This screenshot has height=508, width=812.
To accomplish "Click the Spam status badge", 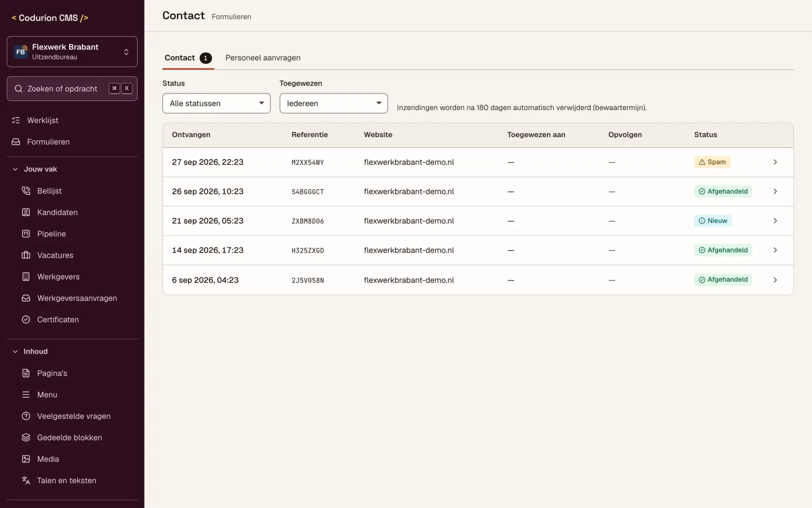I will click(712, 162).
